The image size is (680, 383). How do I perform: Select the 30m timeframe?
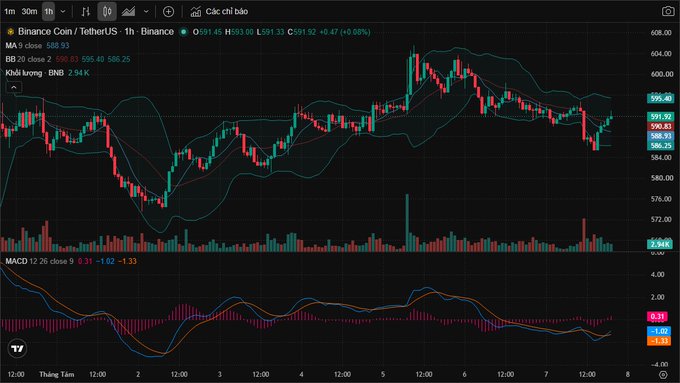point(29,12)
